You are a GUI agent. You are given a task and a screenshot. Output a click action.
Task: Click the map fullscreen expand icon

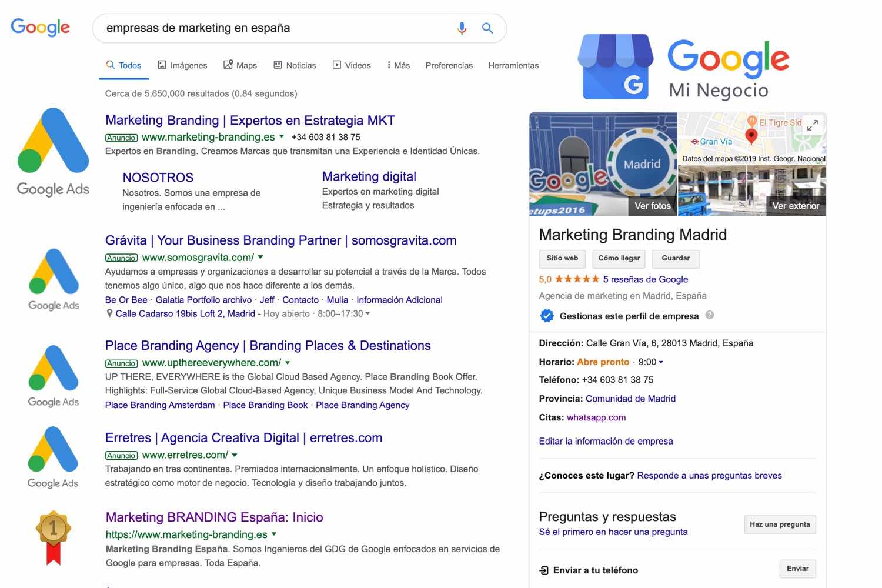coord(813,125)
